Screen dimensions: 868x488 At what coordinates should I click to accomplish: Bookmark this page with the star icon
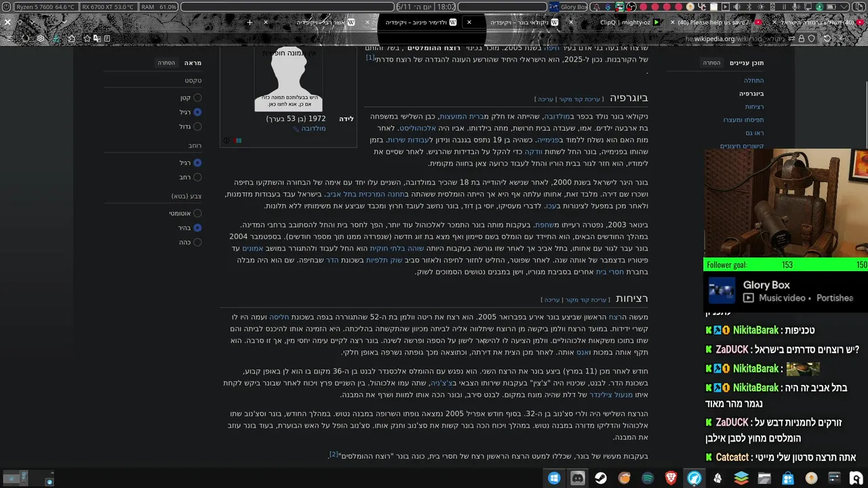point(87,39)
